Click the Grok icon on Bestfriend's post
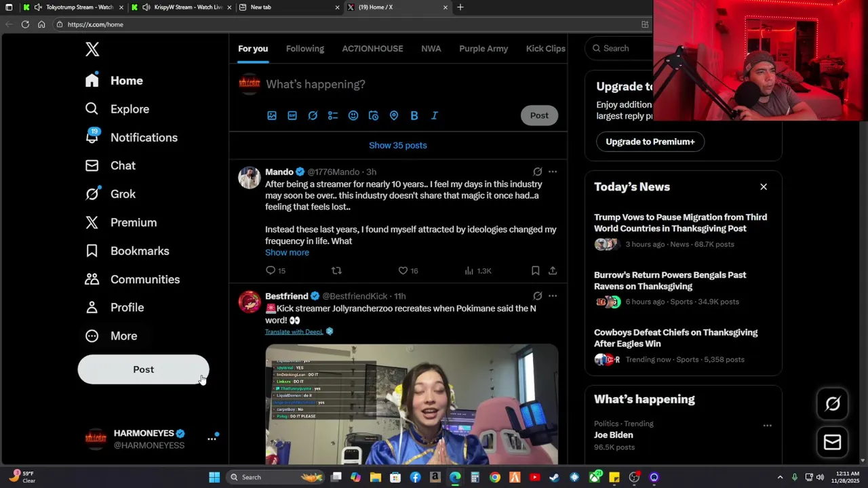Image resolution: width=868 pixels, height=488 pixels. pos(537,296)
